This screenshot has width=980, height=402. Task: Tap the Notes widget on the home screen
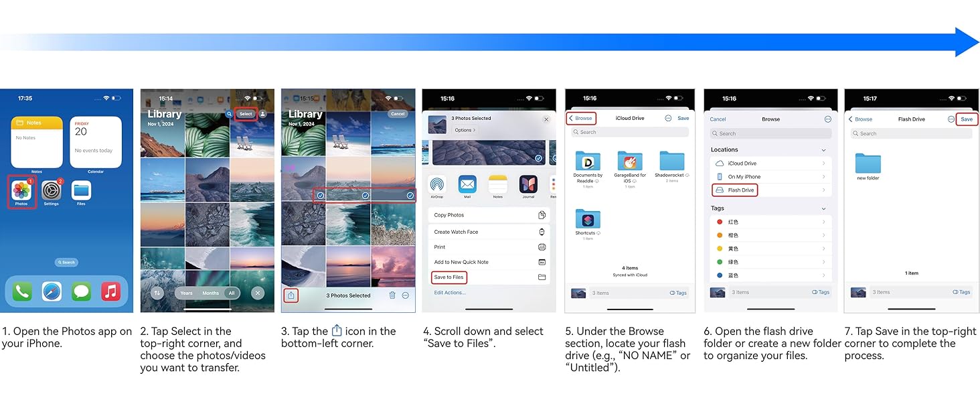[x=37, y=142]
